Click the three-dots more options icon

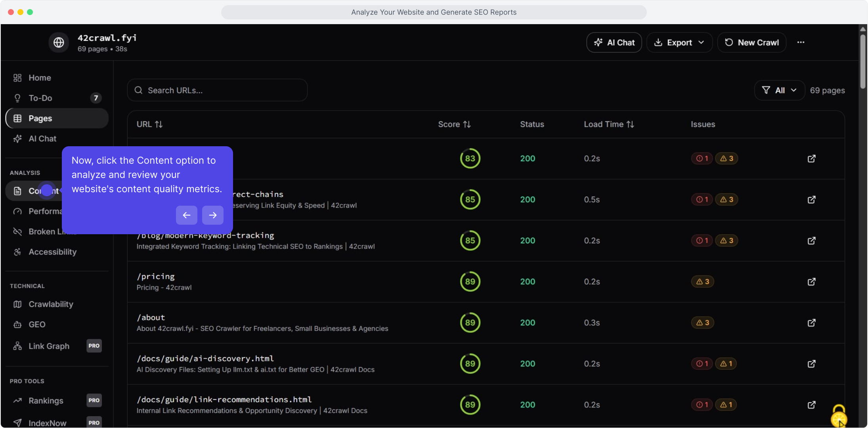pos(801,42)
